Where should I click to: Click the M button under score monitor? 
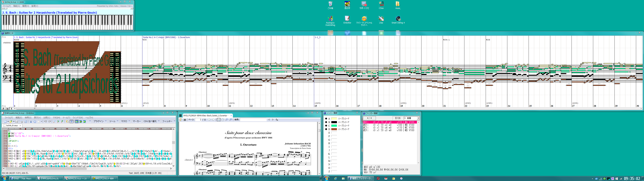click(7, 109)
